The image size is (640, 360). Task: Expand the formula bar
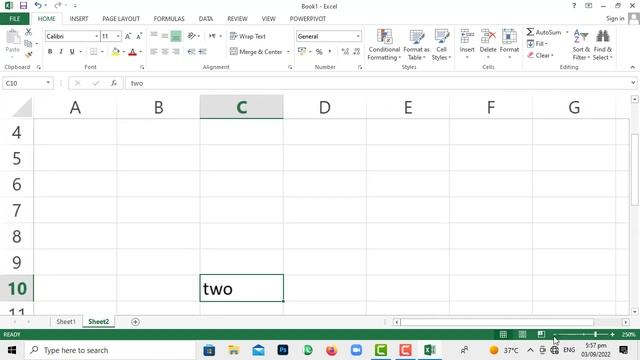pyautogui.click(x=633, y=83)
